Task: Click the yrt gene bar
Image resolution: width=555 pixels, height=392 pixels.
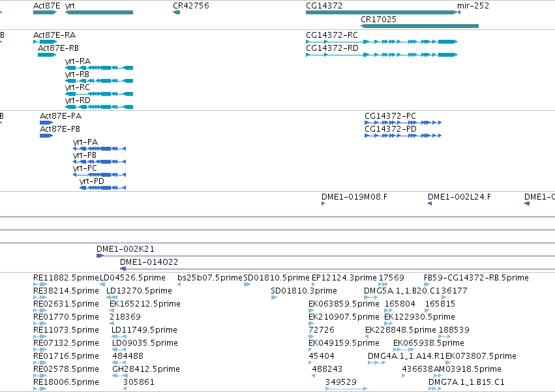Action: tap(99, 12)
